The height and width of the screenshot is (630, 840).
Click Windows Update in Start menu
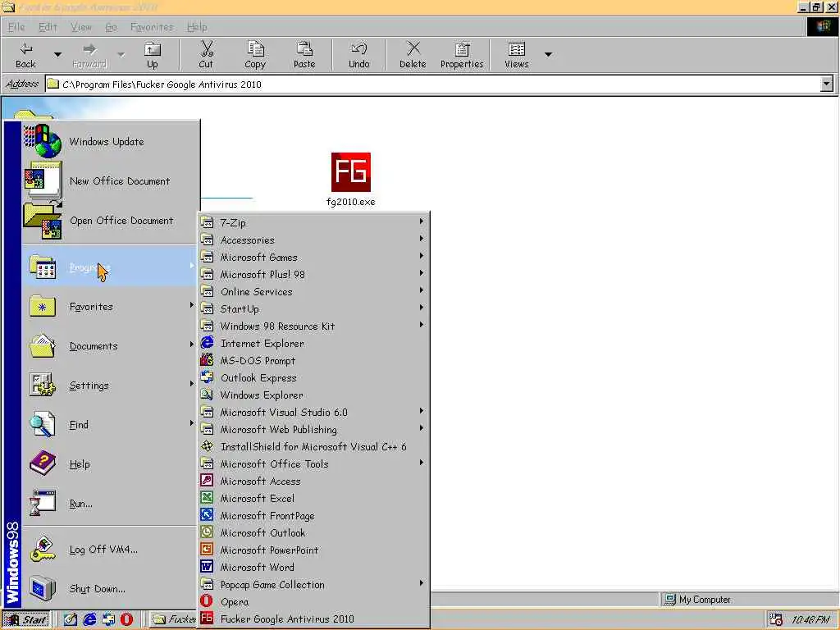pyautogui.click(x=110, y=141)
